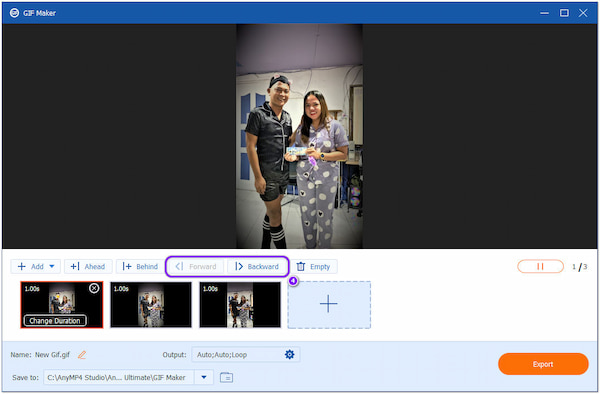Move frame with Forward button

click(196, 267)
